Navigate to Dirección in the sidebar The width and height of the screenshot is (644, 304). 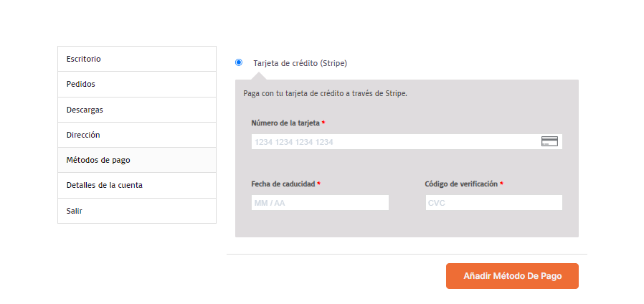click(137, 135)
